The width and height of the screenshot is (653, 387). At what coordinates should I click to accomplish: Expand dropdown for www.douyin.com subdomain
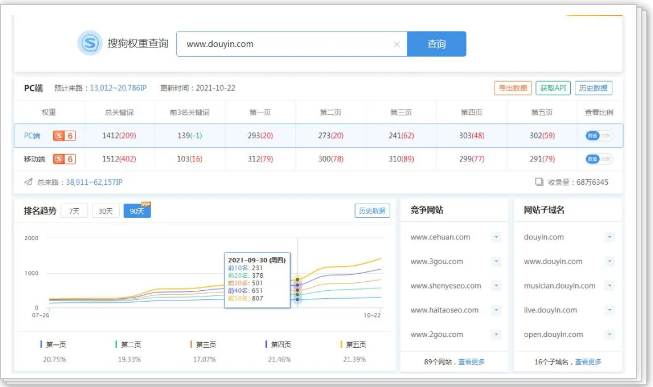pyautogui.click(x=609, y=261)
